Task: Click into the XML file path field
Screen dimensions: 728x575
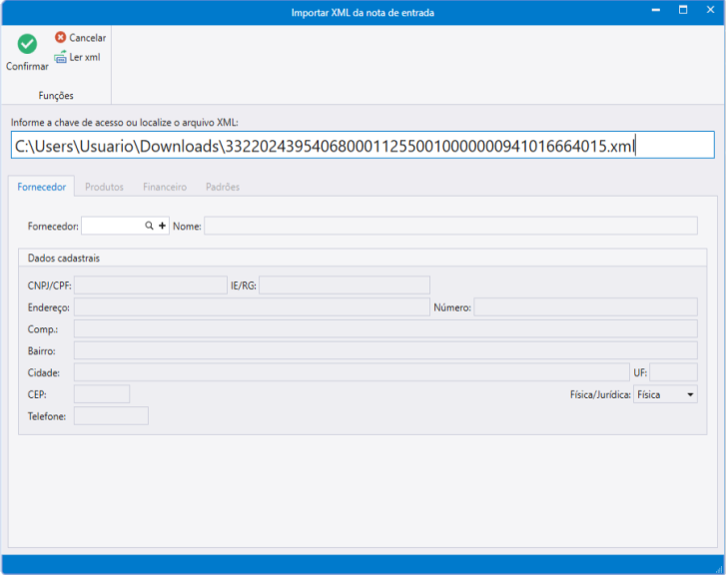Action: pos(363,146)
